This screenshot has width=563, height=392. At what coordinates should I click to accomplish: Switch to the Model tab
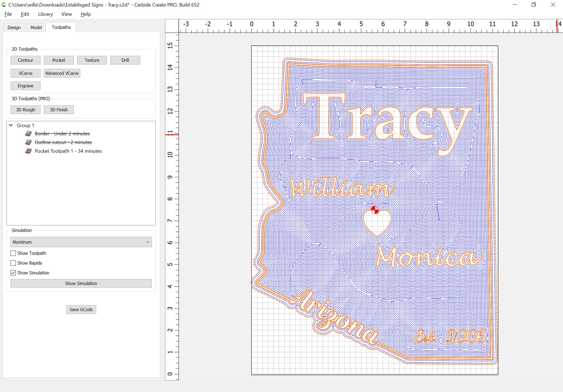pos(36,28)
